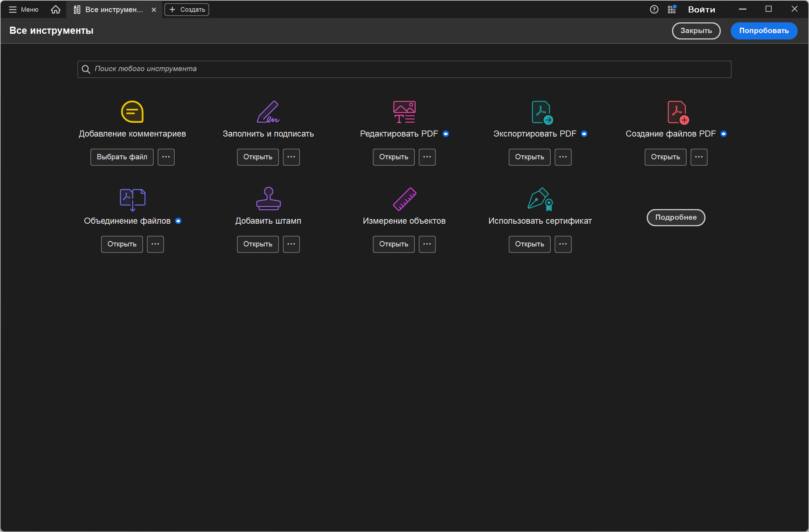The width and height of the screenshot is (809, 532).
Task: Open the help question mark icon
Action: (654, 10)
